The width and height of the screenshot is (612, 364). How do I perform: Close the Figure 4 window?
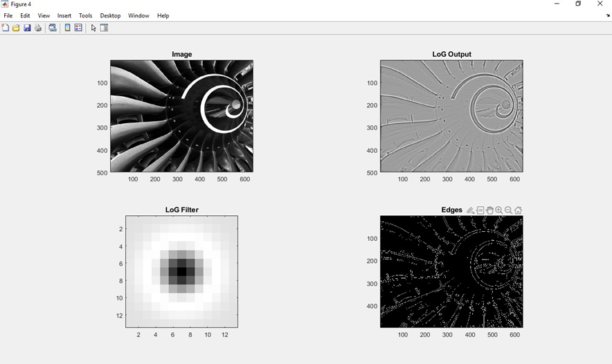pos(600,4)
